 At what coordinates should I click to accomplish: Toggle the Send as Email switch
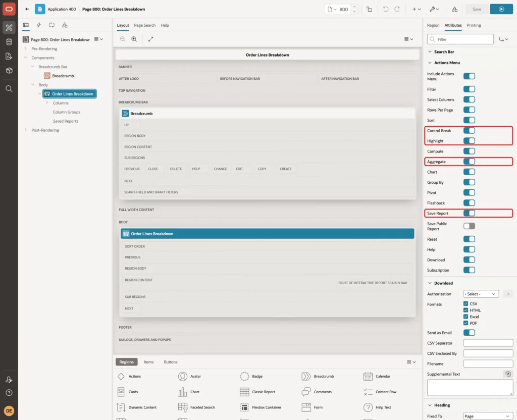469,333
